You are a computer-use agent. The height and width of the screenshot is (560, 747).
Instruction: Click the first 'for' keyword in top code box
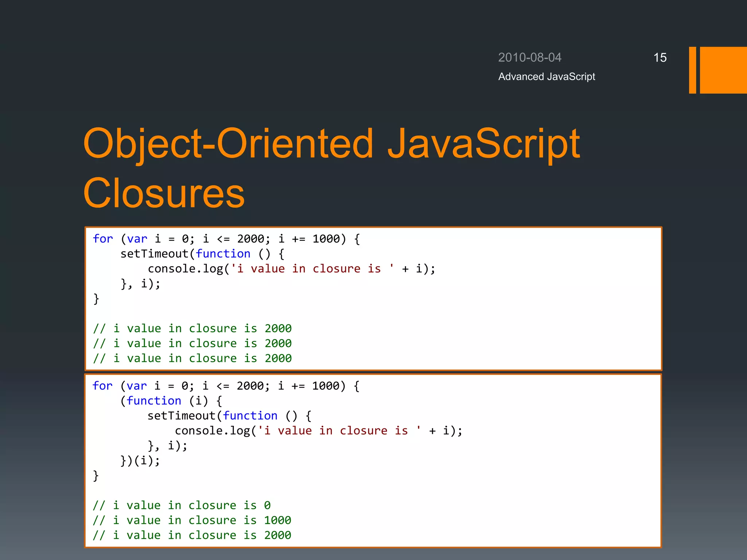[x=103, y=239]
